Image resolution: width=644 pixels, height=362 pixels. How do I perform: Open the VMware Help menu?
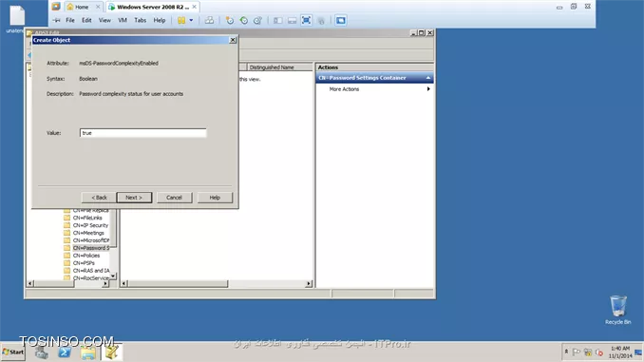[x=160, y=20]
